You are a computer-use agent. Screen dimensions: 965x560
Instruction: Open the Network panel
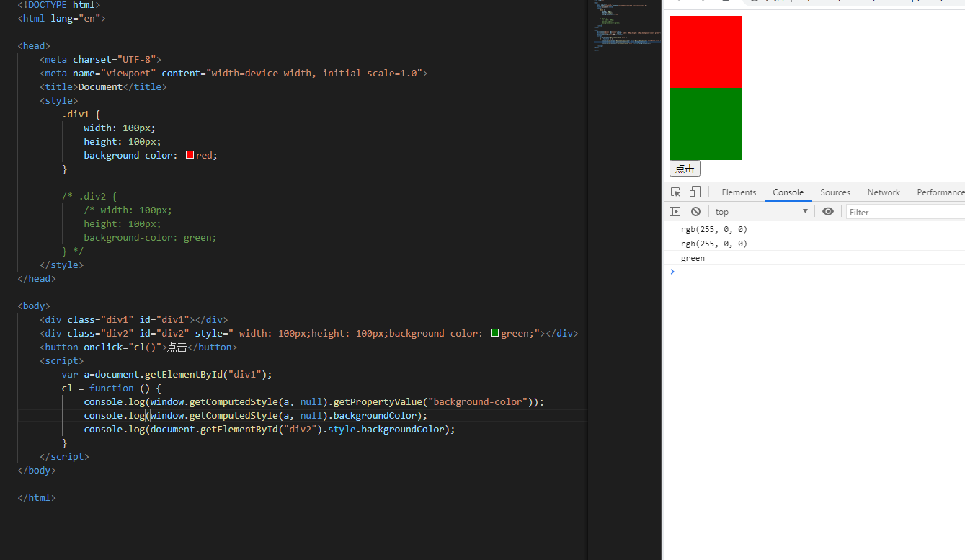click(x=883, y=192)
